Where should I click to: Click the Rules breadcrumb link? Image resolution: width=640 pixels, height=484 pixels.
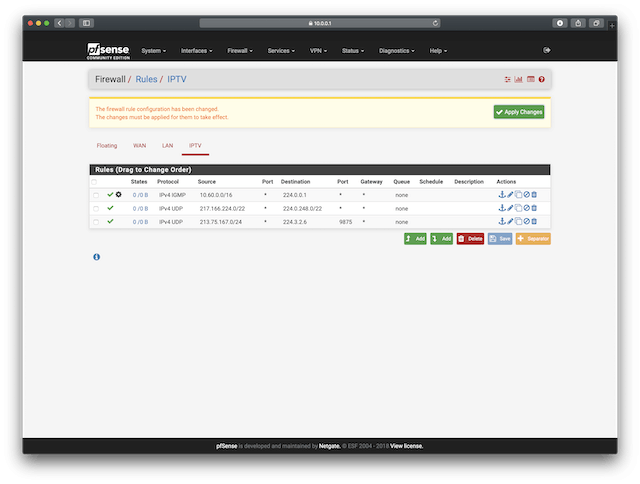[146, 79]
